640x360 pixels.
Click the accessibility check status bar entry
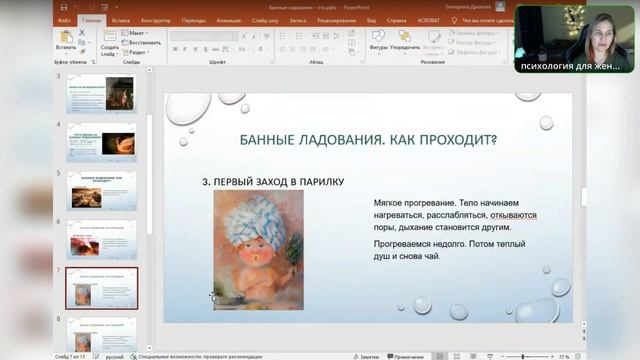[196, 357]
